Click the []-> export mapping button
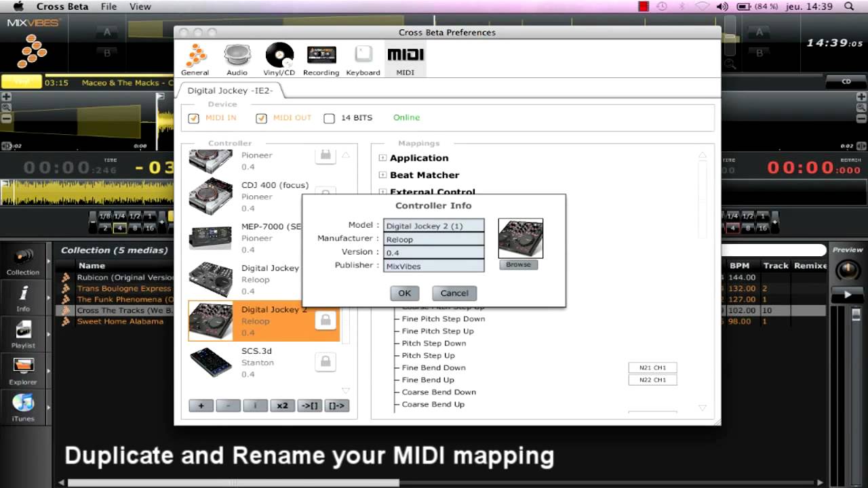The width and height of the screenshot is (868, 488). click(x=336, y=405)
